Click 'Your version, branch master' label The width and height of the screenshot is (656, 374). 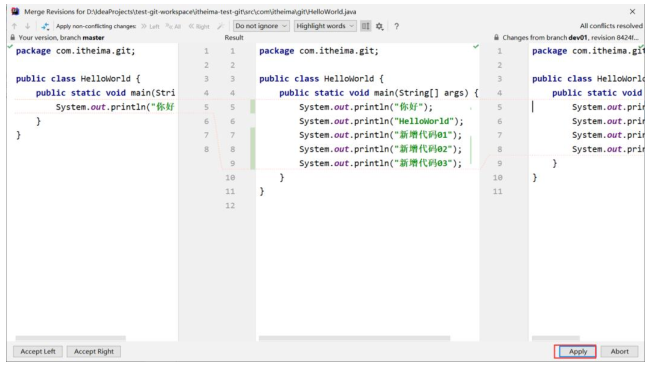(x=61, y=37)
